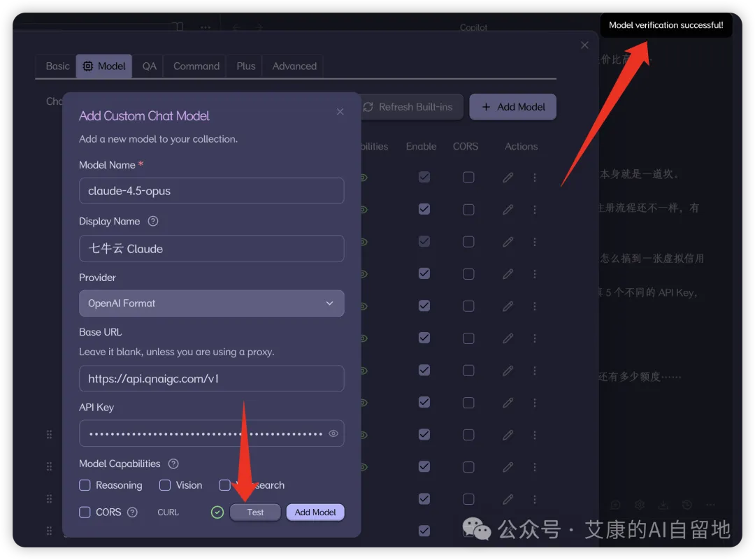Enable the Vision capability checkbox
The height and width of the screenshot is (560, 755).
coord(165,485)
